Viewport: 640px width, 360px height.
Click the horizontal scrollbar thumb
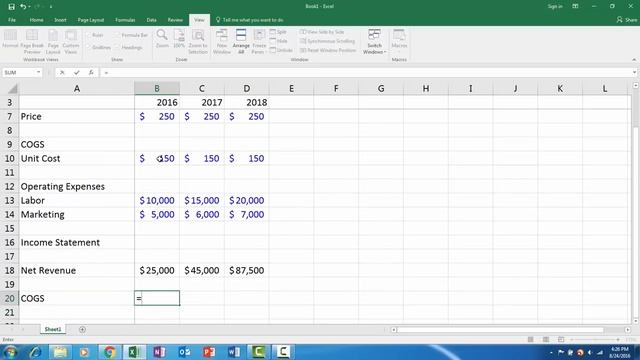[x=500, y=329]
